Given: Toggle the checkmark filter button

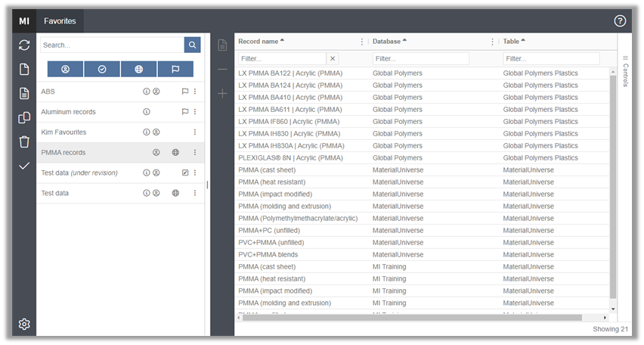Looking at the screenshot, I should pos(102,69).
